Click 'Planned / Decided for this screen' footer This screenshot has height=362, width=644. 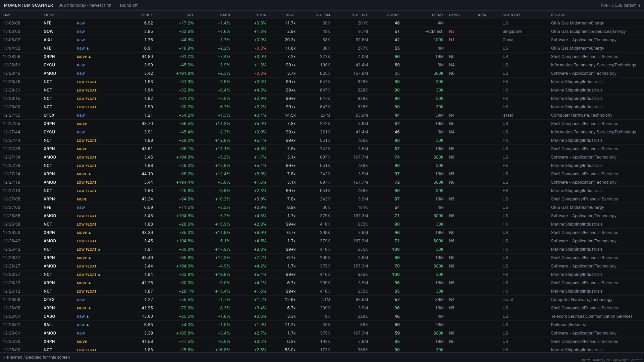click(x=37, y=357)
